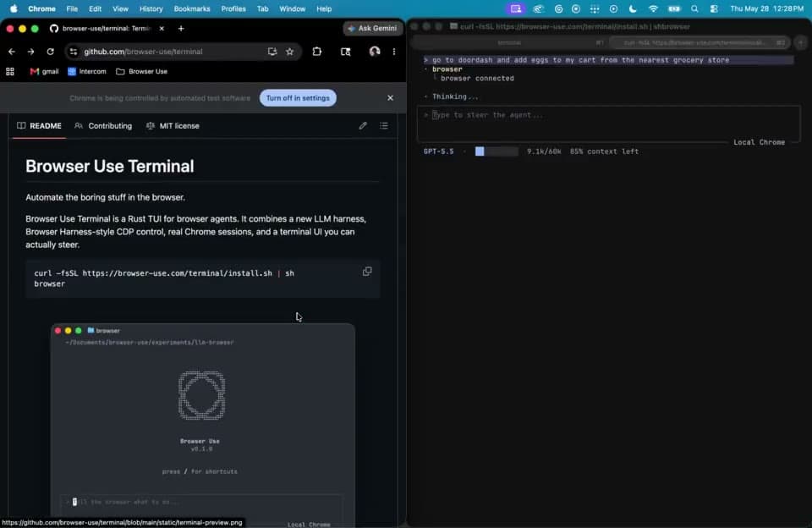Open site information icon in address bar
812x528 pixels.
point(74,52)
